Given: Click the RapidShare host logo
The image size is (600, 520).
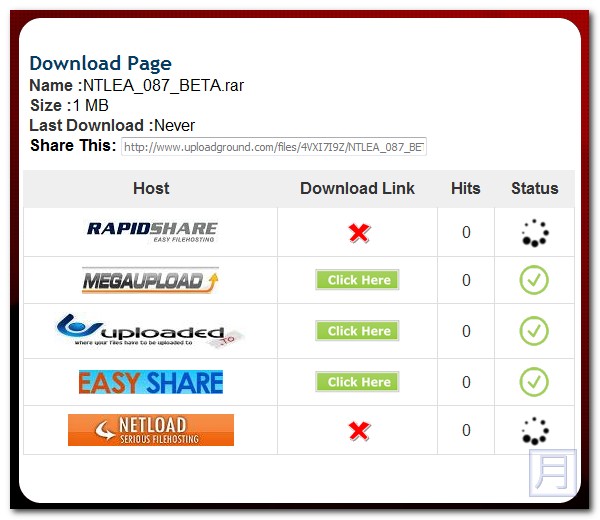Looking at the screenshot, I should (x=151, y=233).
